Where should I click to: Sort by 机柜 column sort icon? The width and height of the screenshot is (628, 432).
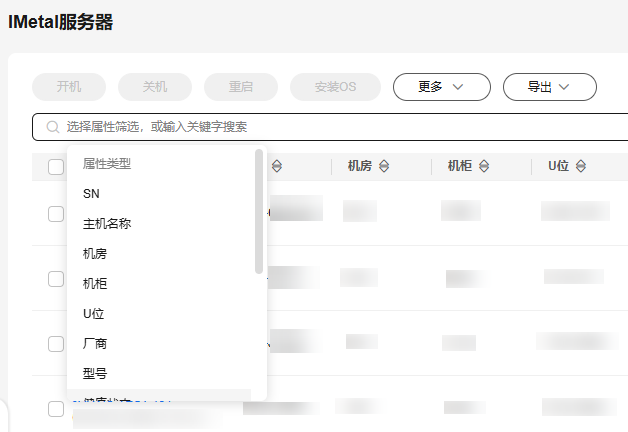point(484,166)
